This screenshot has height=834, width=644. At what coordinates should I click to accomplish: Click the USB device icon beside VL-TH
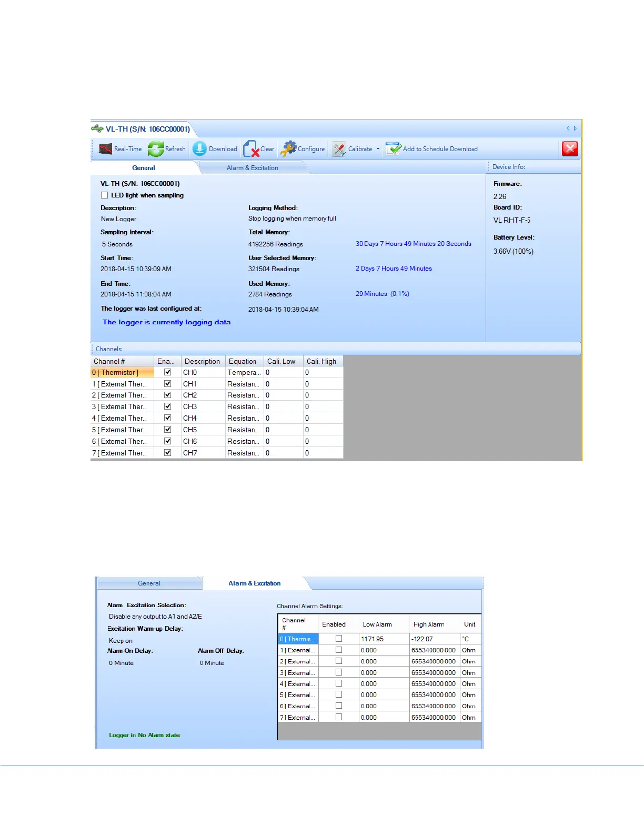point(97,128)
